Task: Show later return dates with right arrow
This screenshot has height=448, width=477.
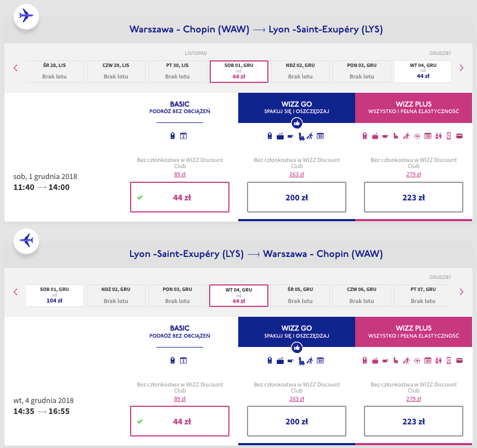Action: point(462,292)
